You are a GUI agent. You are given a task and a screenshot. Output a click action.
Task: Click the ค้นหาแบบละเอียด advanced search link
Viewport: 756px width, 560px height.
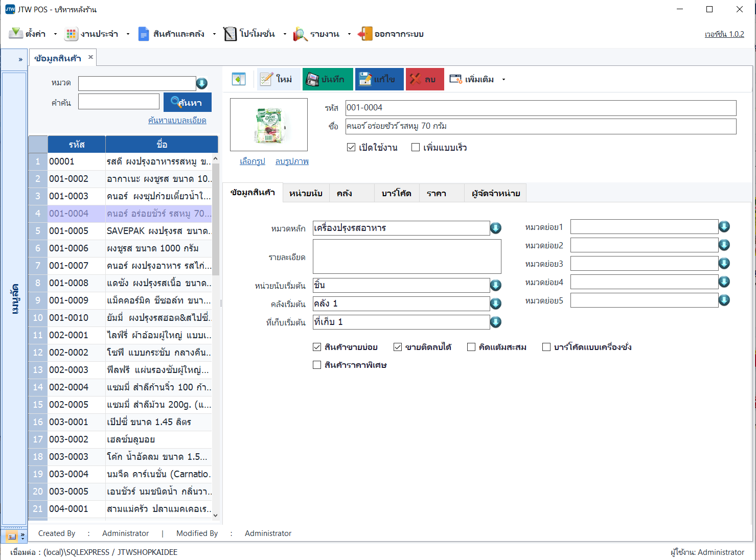point(177,121)
